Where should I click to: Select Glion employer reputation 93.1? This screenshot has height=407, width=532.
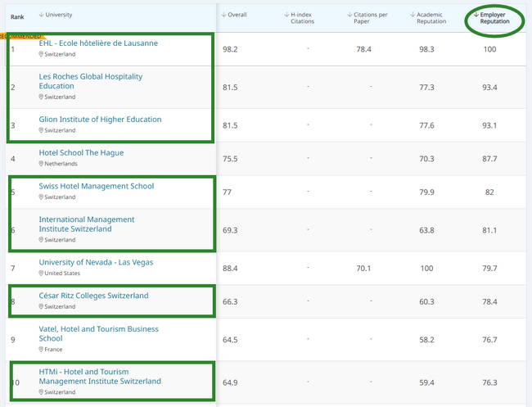[x=489, y=125]
